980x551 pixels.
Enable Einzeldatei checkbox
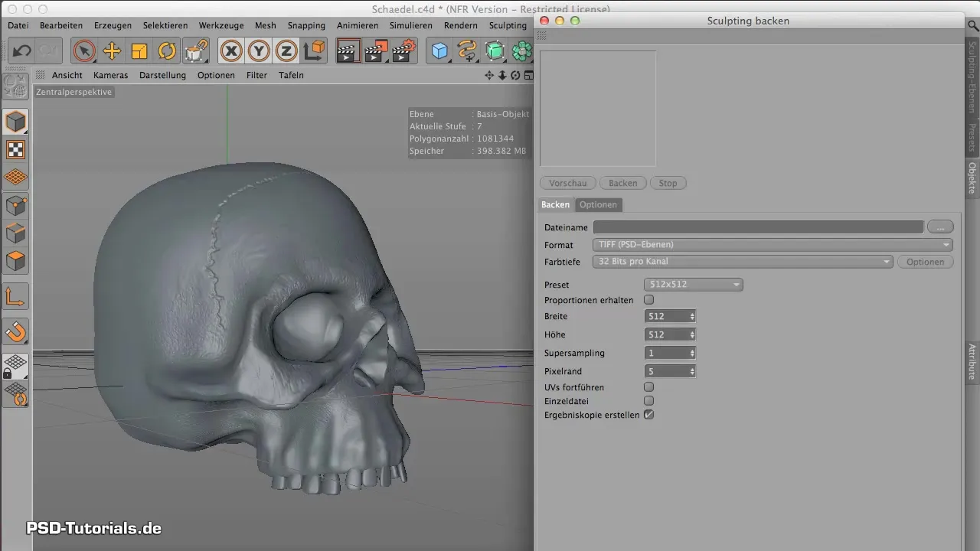pos(649,401)
